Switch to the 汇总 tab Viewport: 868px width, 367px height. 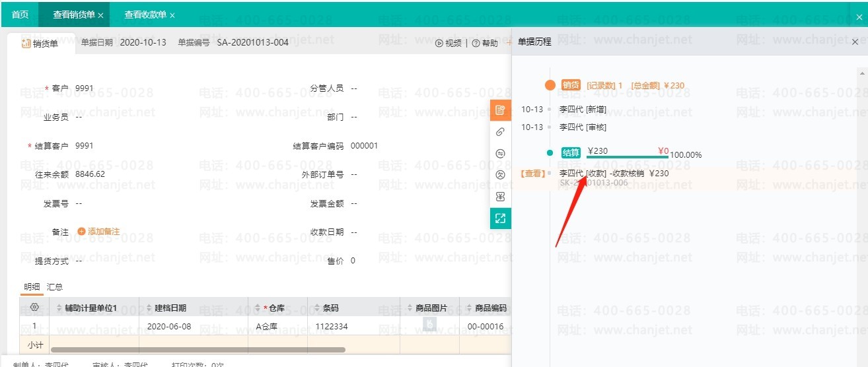pyautogui.click(x=55, y=287)
